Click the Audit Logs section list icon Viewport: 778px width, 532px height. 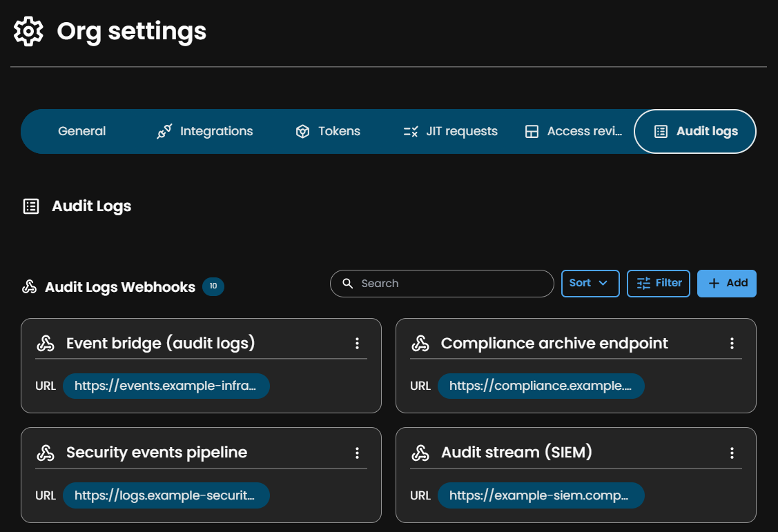pos(31,206)
